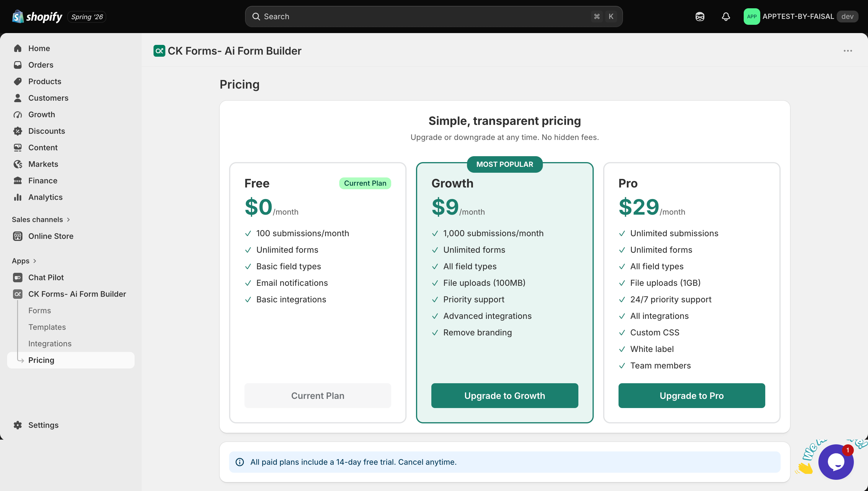Click the CK Forms logo in page header
Image resolution: width=868 pixels, height=491 pixels.
[x=159, y=51]
